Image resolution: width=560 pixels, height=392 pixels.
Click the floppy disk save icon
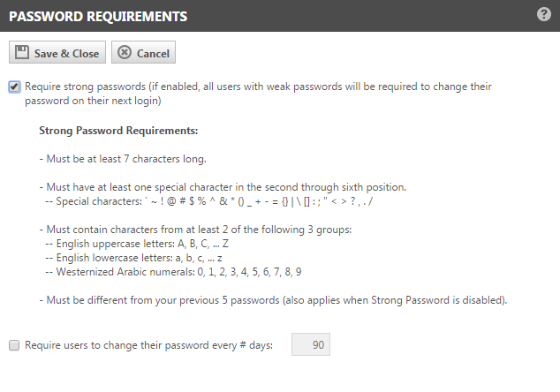click(x=23, y=53)
